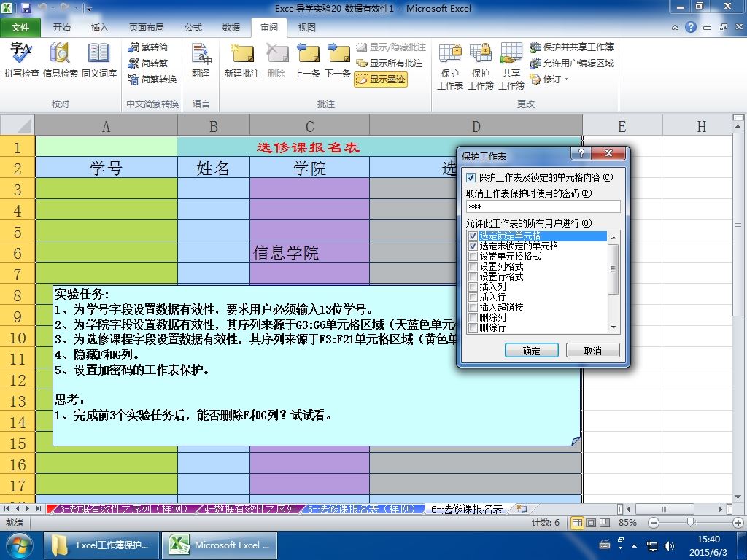Enable 删除列 permission
747x560 pixels.
coord(473,318)
